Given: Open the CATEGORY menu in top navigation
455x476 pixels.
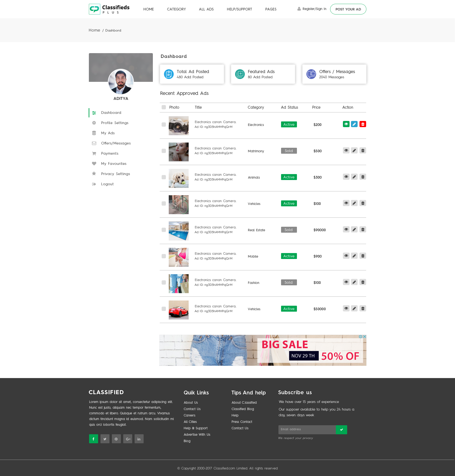Looking at the screenshot, I should point(176,9).
